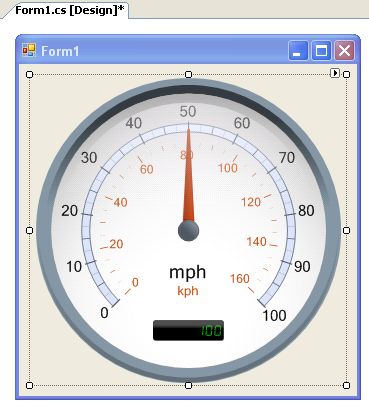
Task: Minimize the Form1 window
Action: click(298, 51)
